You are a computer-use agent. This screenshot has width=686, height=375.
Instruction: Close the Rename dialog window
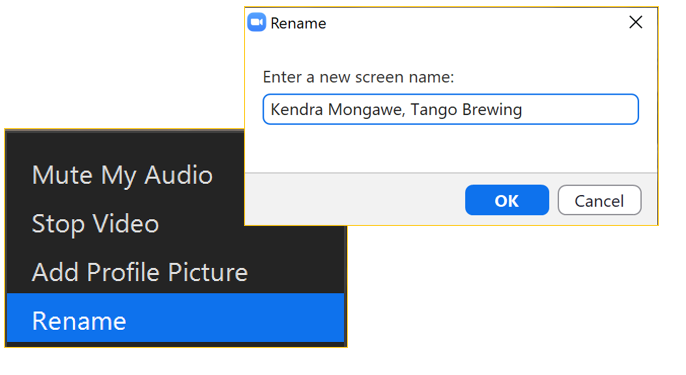(636, 22)
